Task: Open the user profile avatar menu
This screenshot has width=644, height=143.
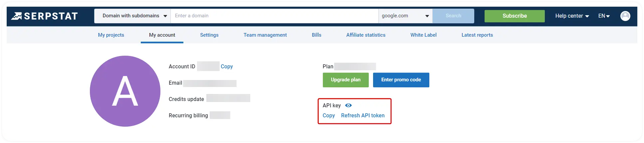Action: 625,16
